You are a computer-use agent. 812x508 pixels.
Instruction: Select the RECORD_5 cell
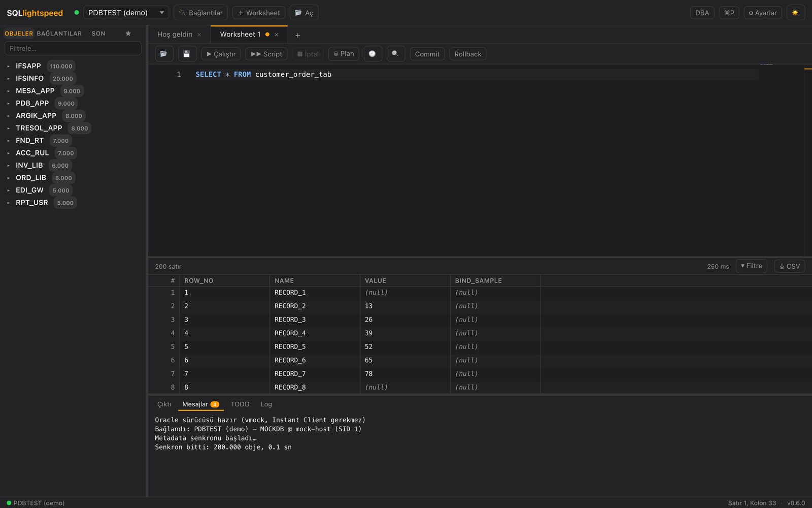315,347
